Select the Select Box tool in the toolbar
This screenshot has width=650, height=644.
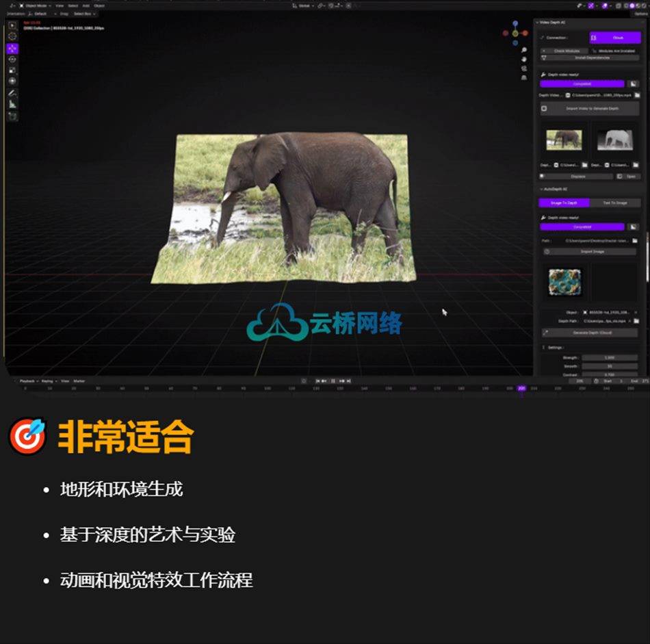[12, 26]
